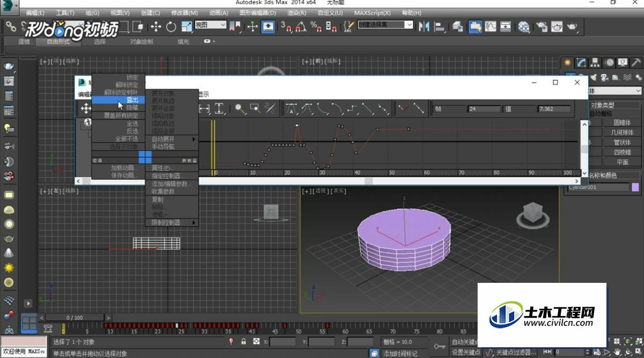This screenshot has height=358, width=644.
Task: Open the reference coordinate system dropdown
Action: point(210,25)
